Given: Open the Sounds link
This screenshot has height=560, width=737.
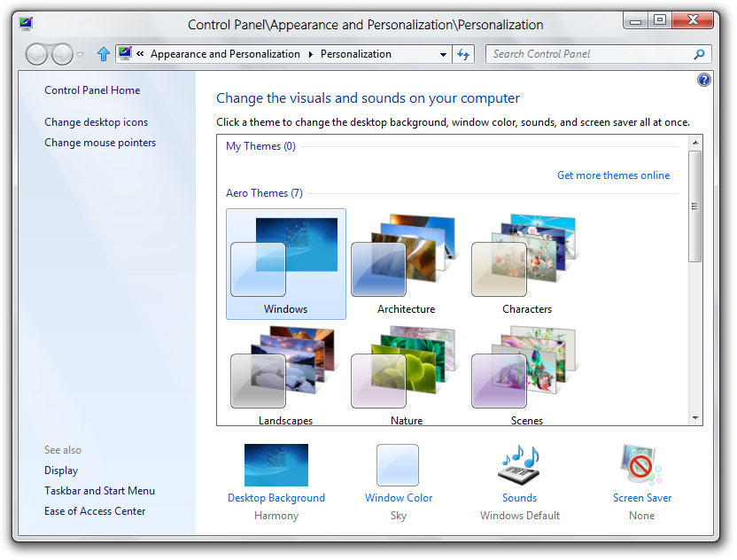Looking at the screenshot, I should 519,498.
